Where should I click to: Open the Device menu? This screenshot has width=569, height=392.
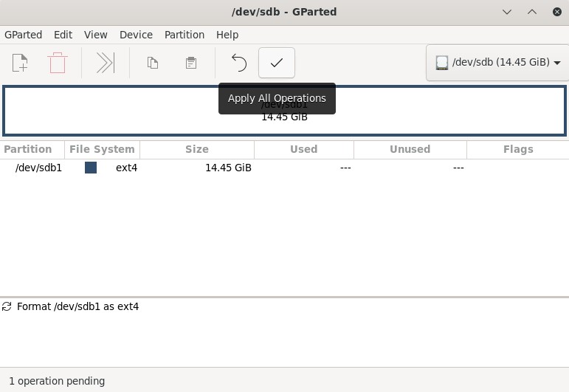tap(136, 35)
